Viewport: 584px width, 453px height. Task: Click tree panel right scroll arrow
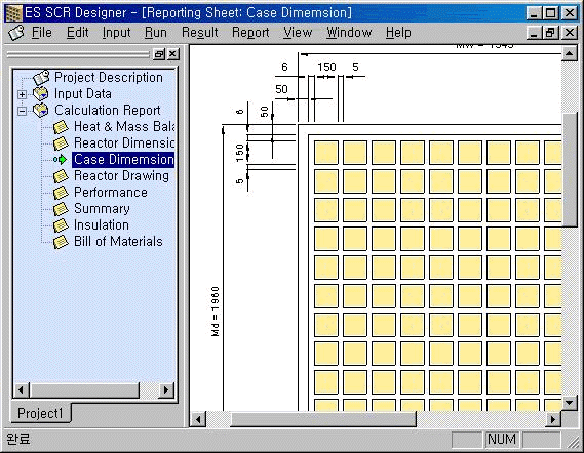[x=166, y=390]
